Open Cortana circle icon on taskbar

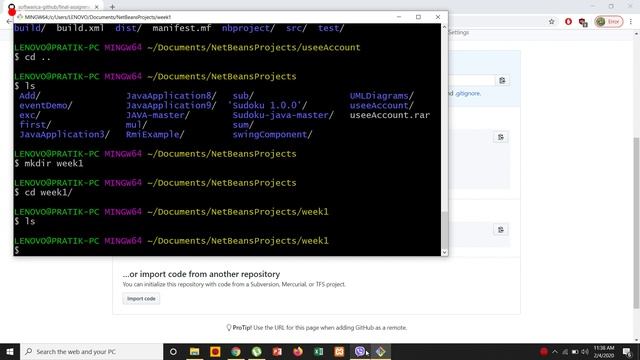point(173,351)
